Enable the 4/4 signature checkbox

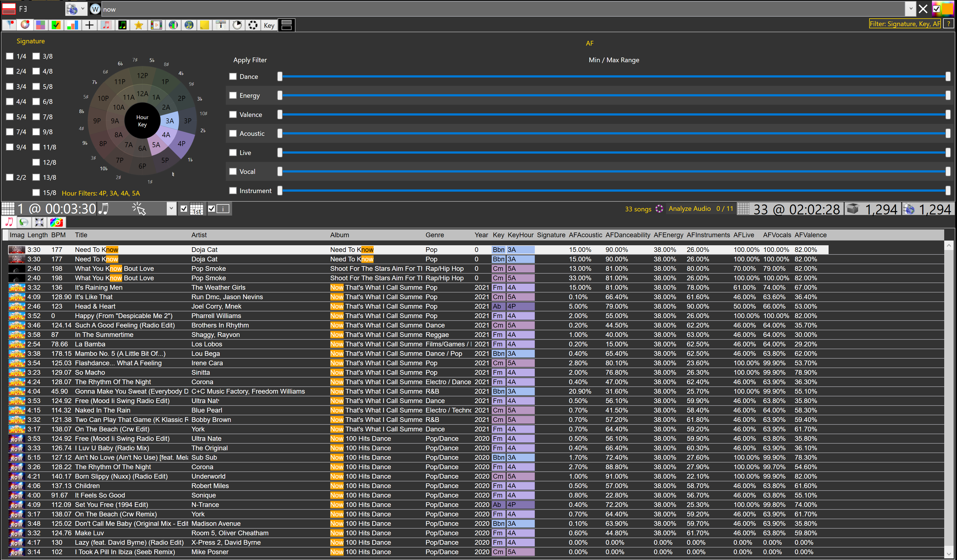pos(10,101)
